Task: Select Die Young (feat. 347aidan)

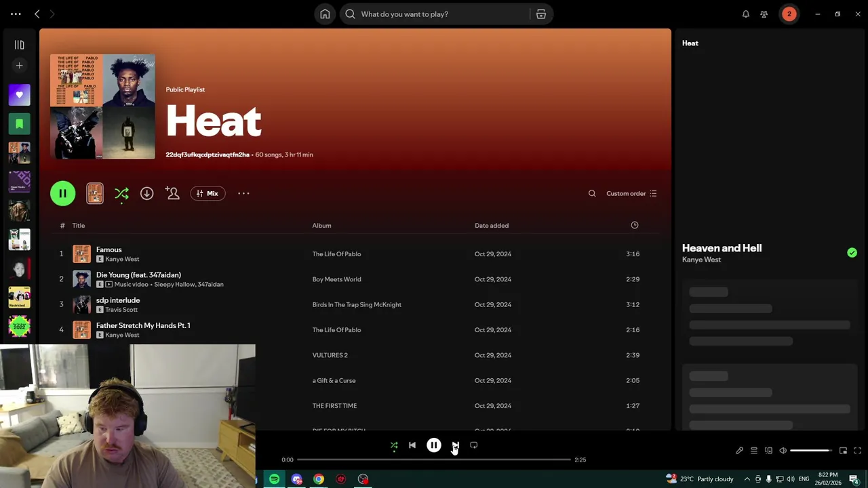Action: 138,274
